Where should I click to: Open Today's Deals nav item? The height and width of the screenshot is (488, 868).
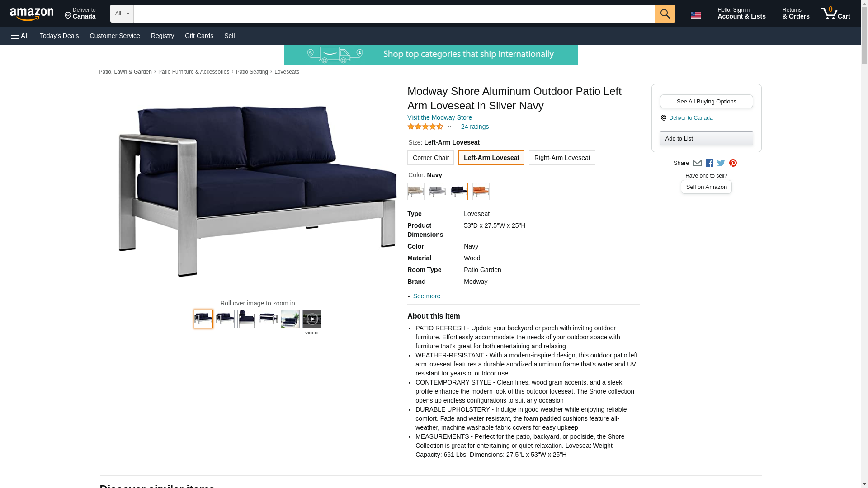coord(59,36)
